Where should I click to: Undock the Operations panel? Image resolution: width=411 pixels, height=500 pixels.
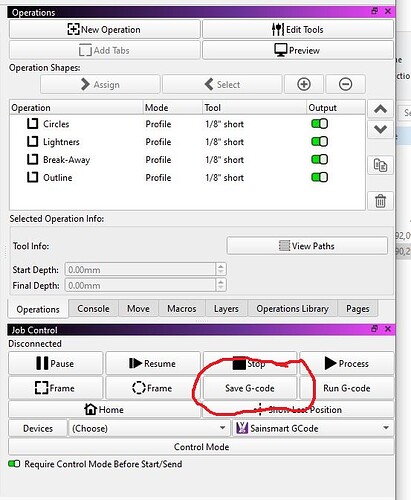375,11
